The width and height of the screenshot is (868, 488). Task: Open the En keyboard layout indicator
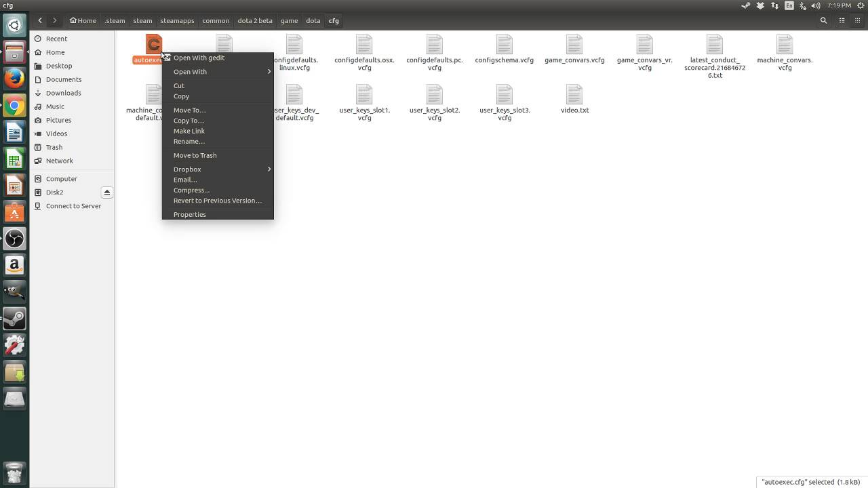(x=789, y=5)
